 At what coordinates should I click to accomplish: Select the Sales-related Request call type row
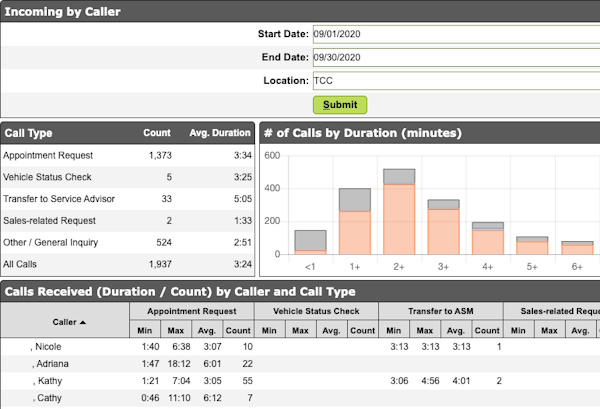[x=126, y=220]
